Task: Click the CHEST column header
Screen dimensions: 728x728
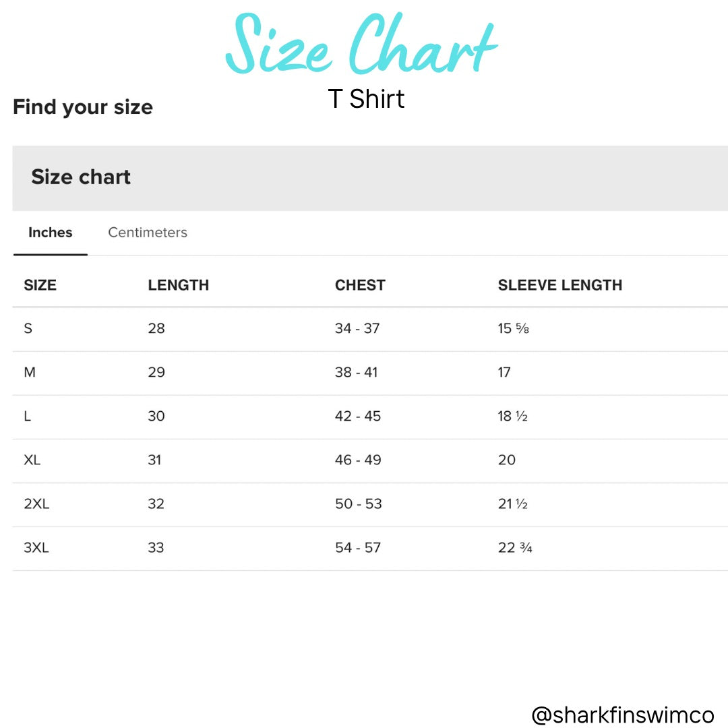Action: (x=360, y=285)
